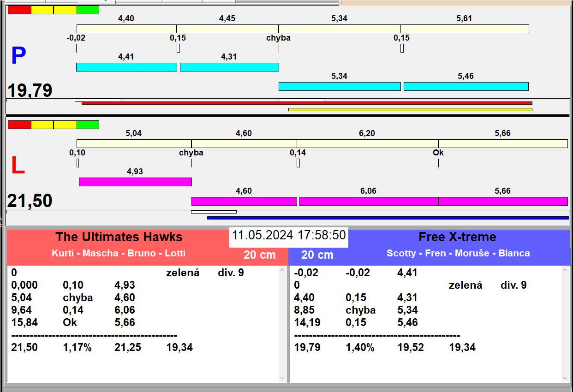Click lane L total time 21,50
Screen dimensions: 573x392
coord(30,201)
